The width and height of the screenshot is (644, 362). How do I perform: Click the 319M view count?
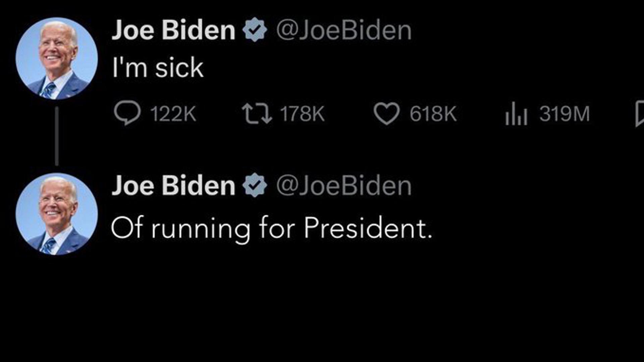(x=565, y=114)
